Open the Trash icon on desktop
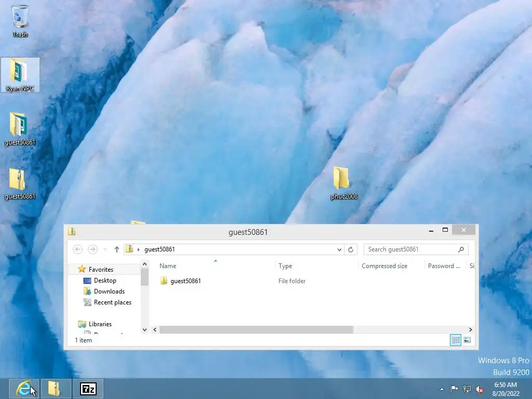 click(x=20, y=20)
